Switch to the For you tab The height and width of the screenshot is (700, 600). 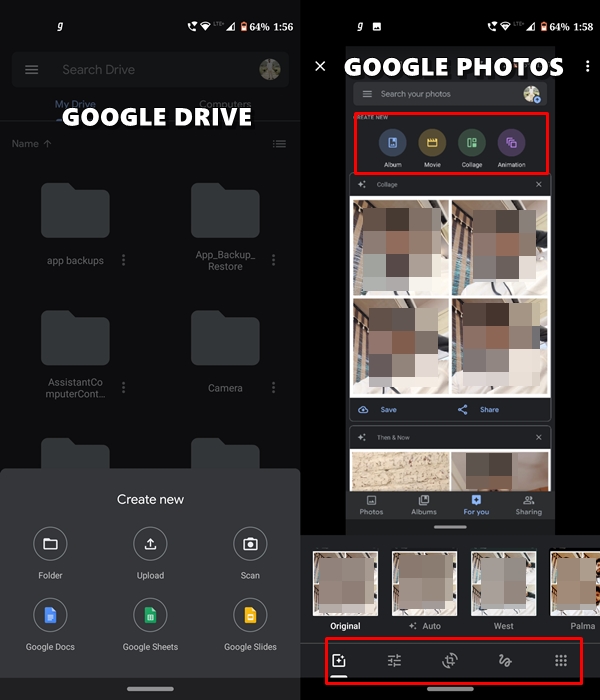476,505
